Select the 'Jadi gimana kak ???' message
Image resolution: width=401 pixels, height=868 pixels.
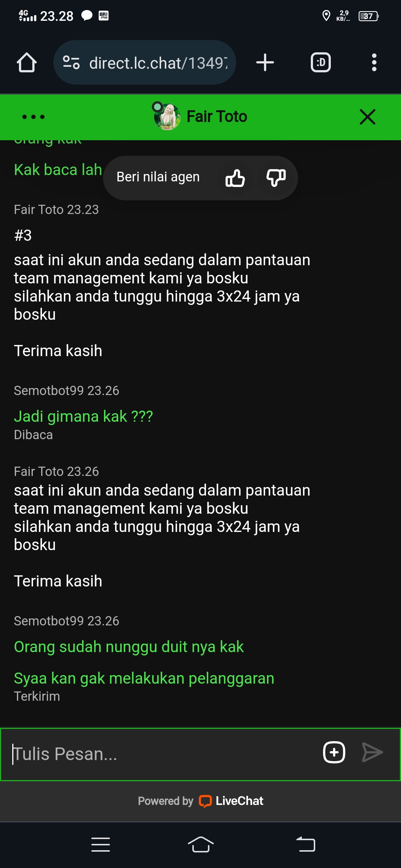[x=84, y=417]
